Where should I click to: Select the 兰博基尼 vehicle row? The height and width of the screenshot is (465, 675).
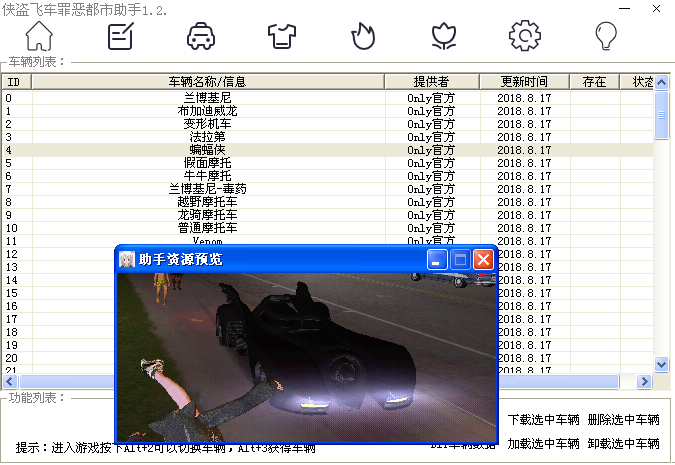click(x=328, y=98)
